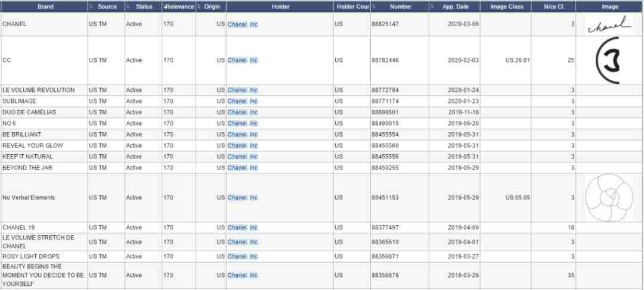This screenshot has width=644, height=290.
Task: Select the Holder column header
Action: point(280,7)
